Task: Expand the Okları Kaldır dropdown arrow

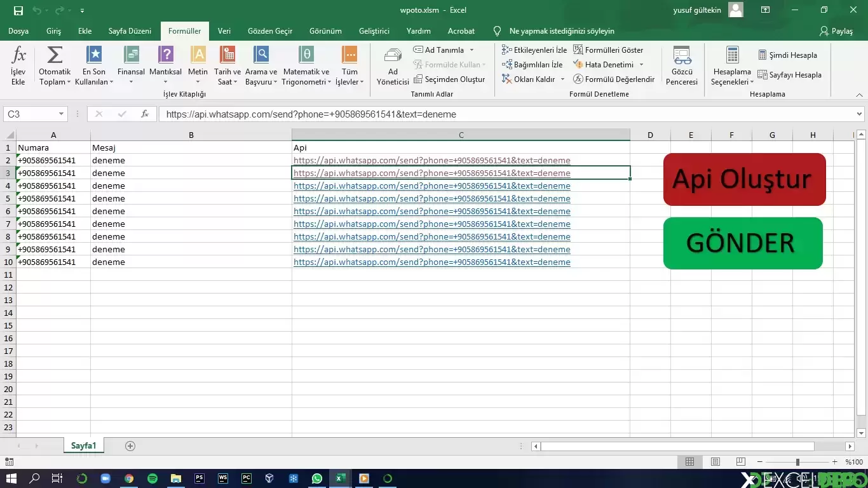Action: (x=562, y=79)
